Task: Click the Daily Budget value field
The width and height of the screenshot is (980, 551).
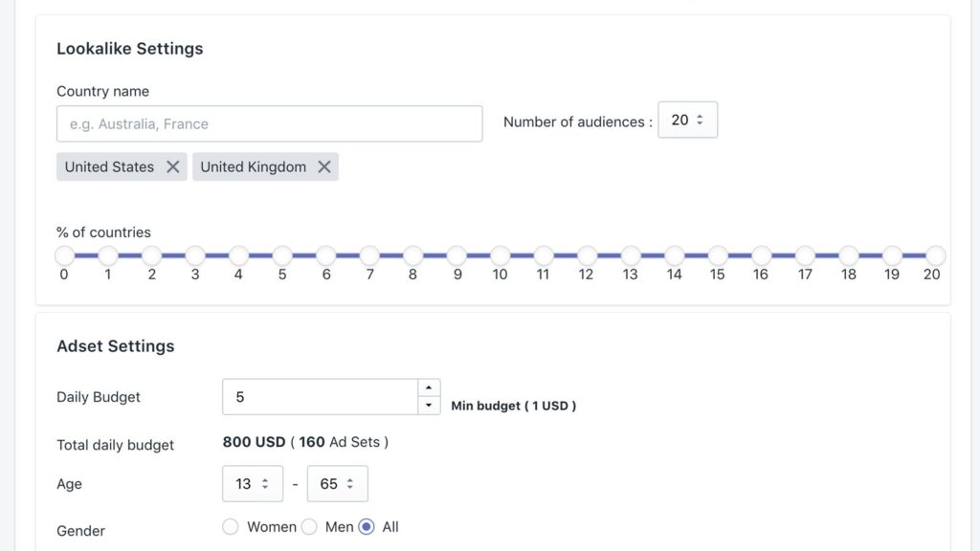Action: pyautogui.click(x=320, y=397)
